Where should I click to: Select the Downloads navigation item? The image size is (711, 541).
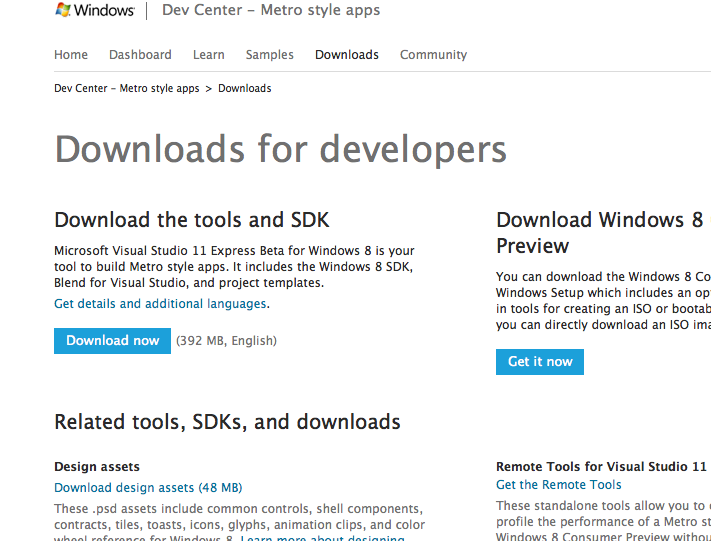pos(346,55)
